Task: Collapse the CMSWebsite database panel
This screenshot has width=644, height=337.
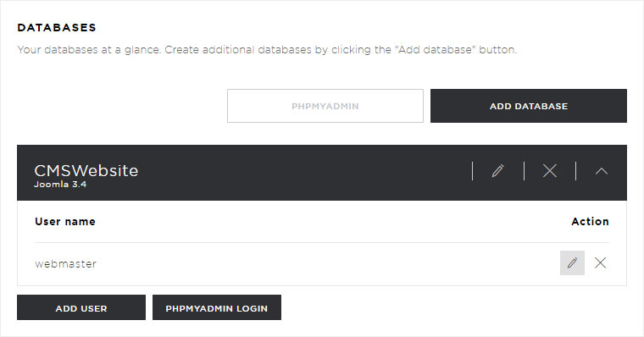Action: tap(602, 171)
